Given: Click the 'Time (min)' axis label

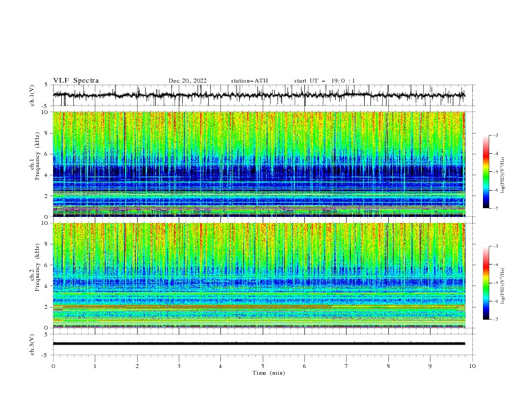Looking at the screenshot, I should 269,373.
